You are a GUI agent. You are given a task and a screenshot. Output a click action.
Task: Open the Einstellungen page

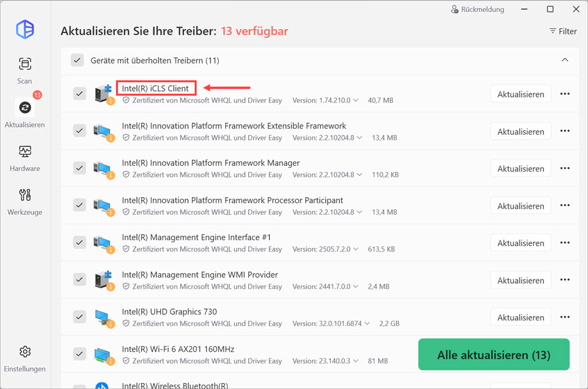click(25, 358)
